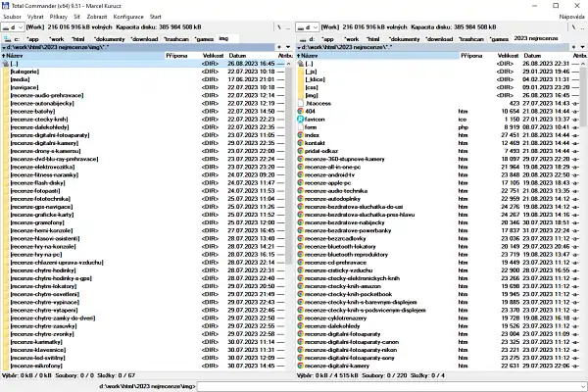The width and height of the screenshot is (588, 392).
Task: Switch to right panel 'download' tab
Action: (439, 39)
